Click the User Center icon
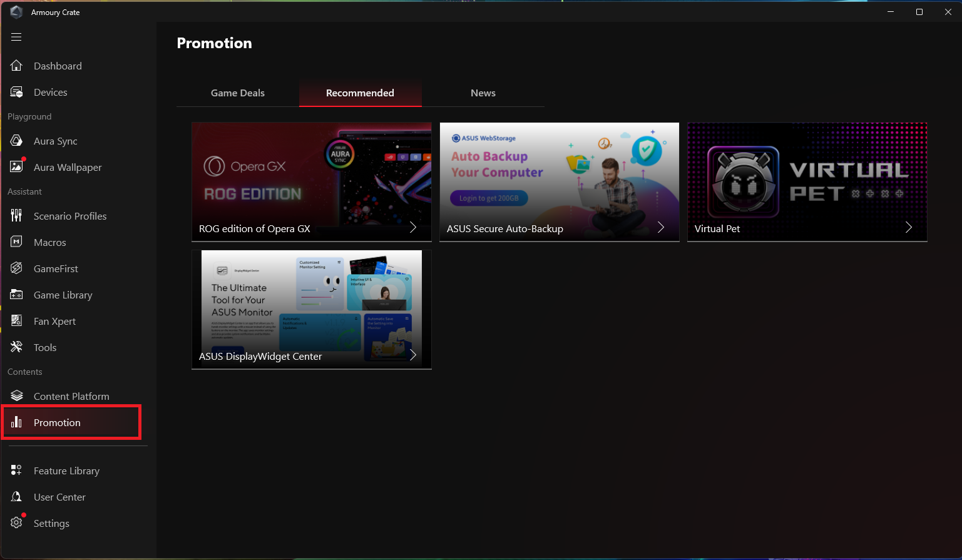This screenshot has width=962, height=560. coord(17,497)
